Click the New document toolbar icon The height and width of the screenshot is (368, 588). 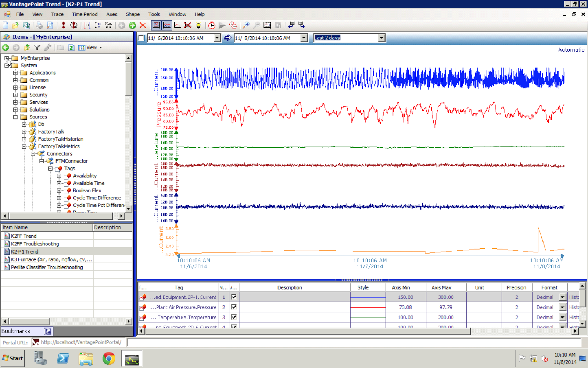(x=6, y=25)
